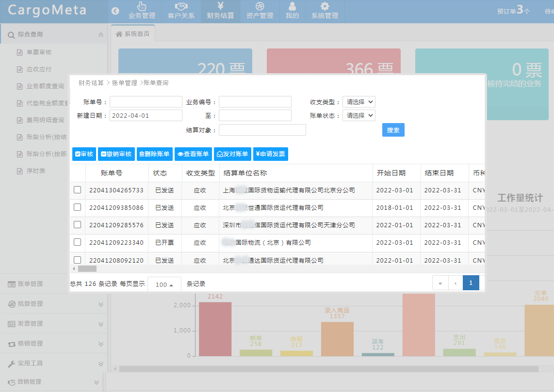
Task: Open 费用明细查询 in the sidebar
Action: (45, 120)
